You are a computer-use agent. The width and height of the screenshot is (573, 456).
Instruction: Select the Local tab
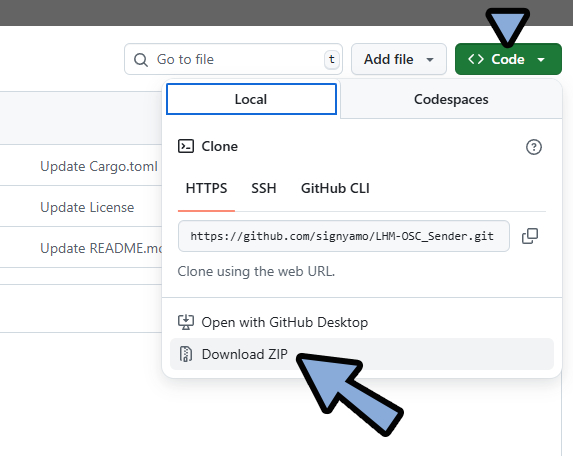251,99
